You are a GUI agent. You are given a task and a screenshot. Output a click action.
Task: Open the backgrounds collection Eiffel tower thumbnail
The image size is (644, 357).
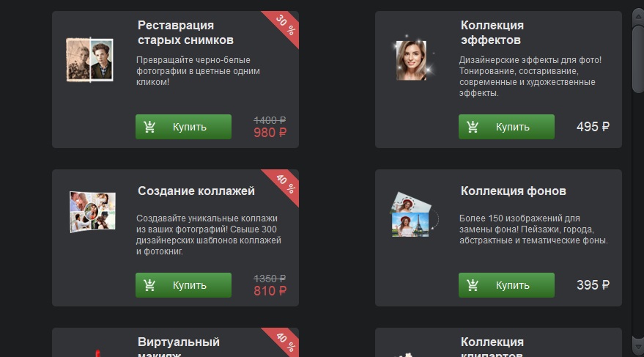[x=414, y=215]
